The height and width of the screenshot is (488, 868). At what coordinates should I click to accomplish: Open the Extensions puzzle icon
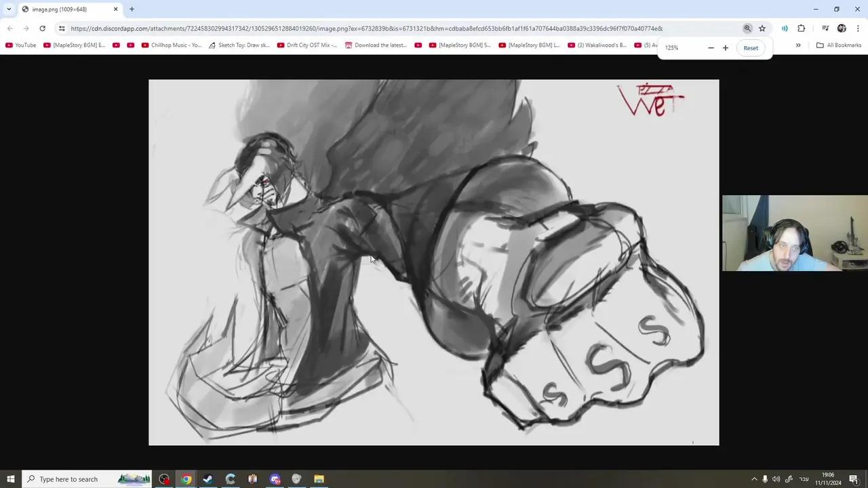(x=802, y=28)
